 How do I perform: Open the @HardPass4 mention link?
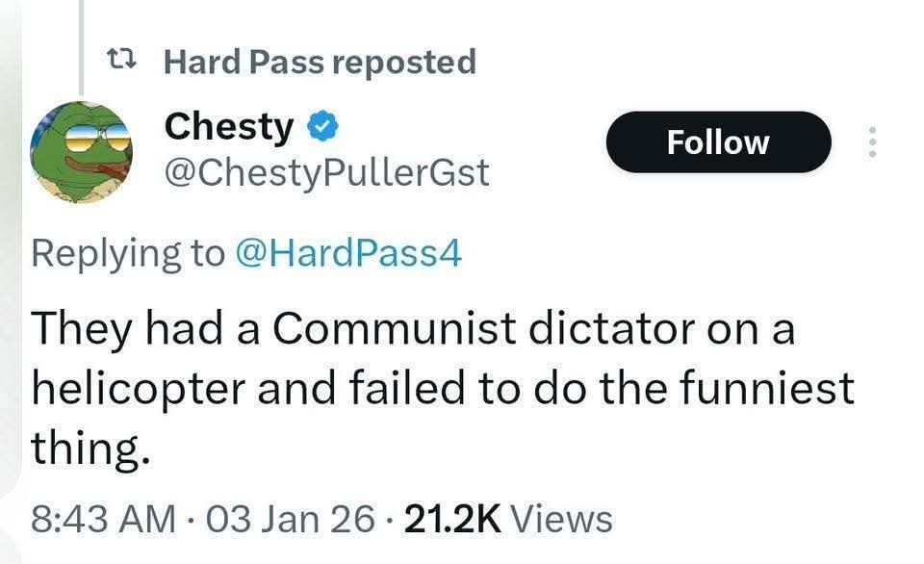click(349, 252)
